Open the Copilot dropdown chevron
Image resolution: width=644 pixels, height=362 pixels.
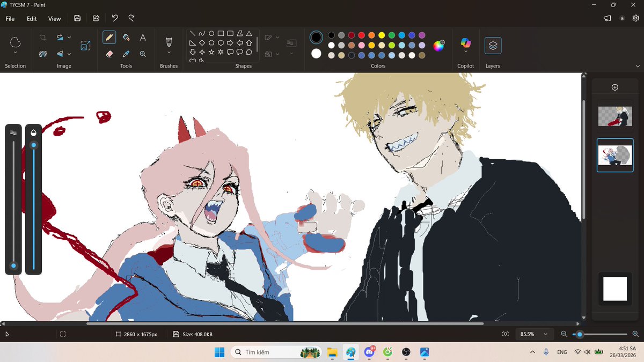pyautogui.click(x=465, y=53)
